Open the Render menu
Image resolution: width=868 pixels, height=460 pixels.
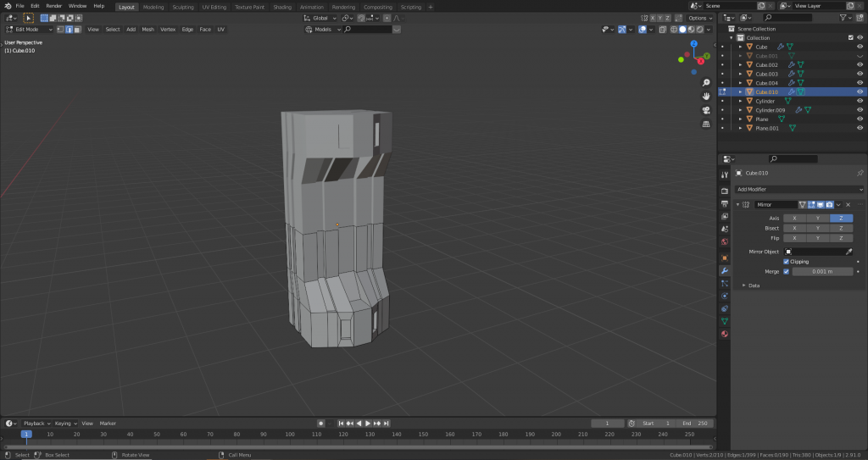pos(53,6)
